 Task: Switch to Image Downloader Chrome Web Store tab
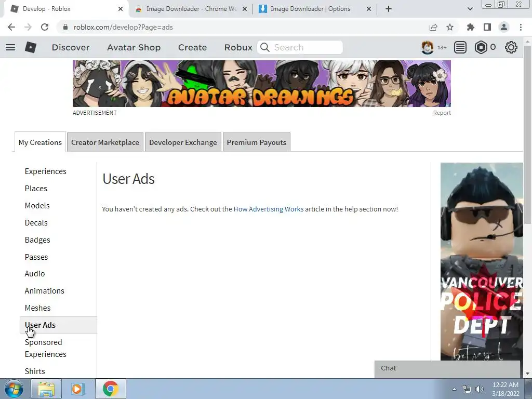click(x=191, y=9)
